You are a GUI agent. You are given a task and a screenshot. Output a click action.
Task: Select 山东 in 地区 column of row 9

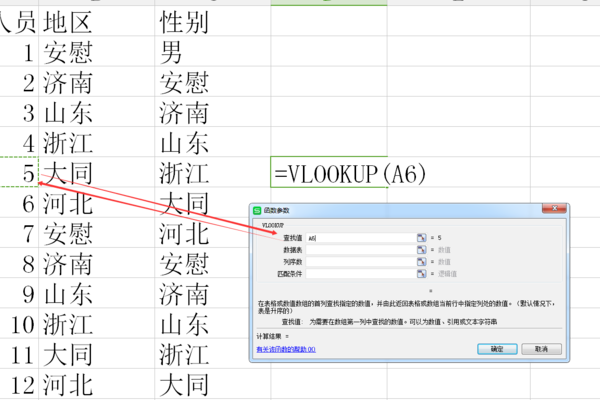coord(96,293)
